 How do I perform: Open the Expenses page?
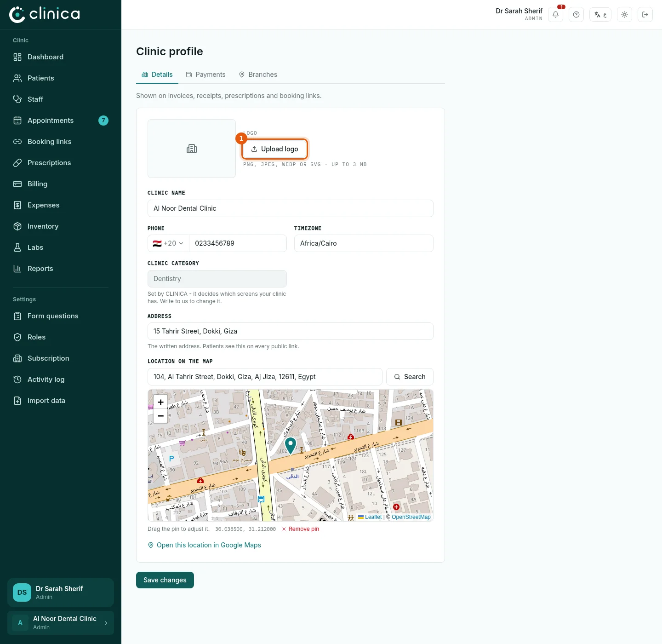[x=61, y=205]
